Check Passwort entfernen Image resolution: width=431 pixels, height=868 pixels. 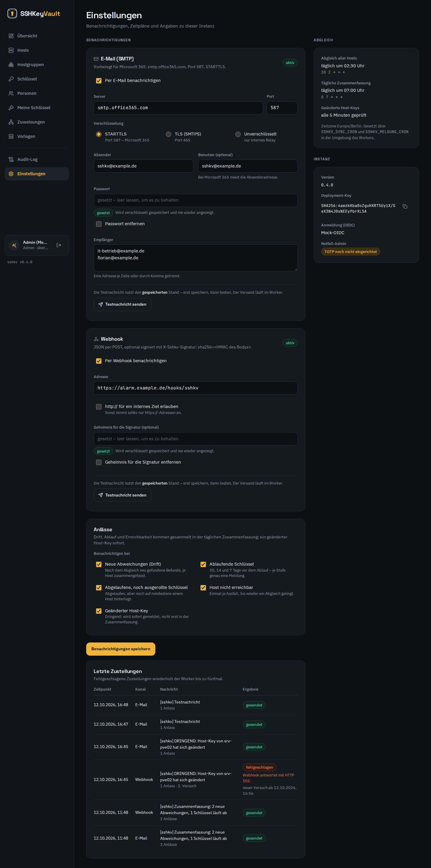99,224
